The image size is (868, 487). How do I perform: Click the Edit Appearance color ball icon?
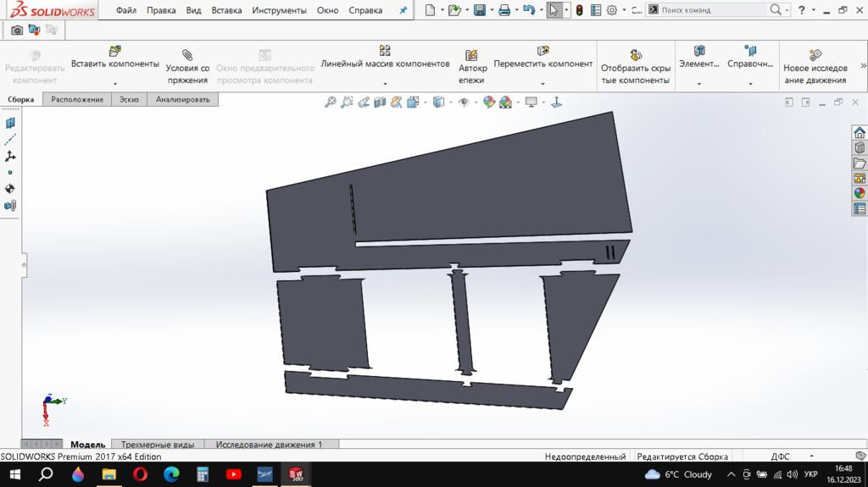tap(488, 102)
